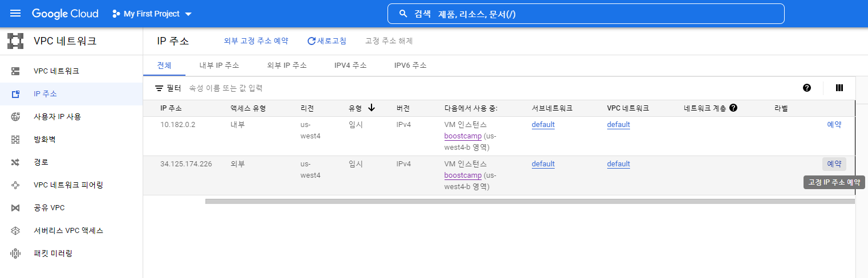
Task: Switch to the 내부 IP 주소 tab
Action: (219, 66)
